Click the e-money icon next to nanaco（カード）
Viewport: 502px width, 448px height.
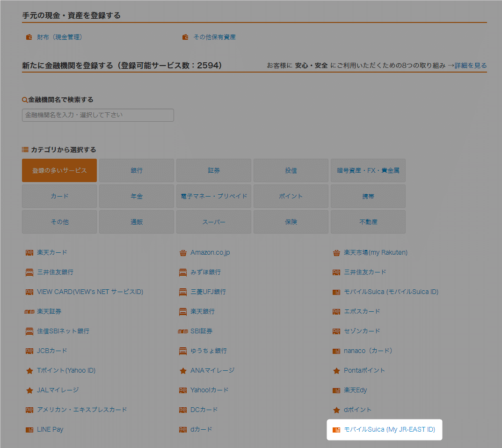(336, 351)
